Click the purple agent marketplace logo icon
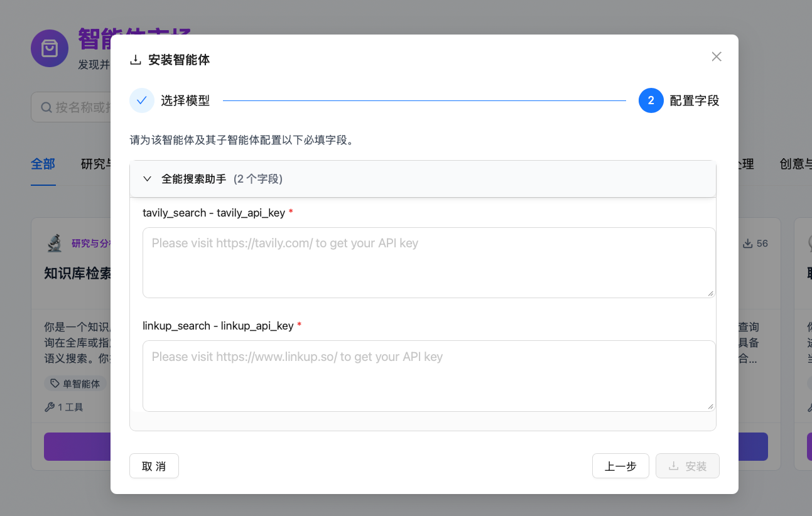The height and width of the screenshot is (516, 812). pos(49,48)
